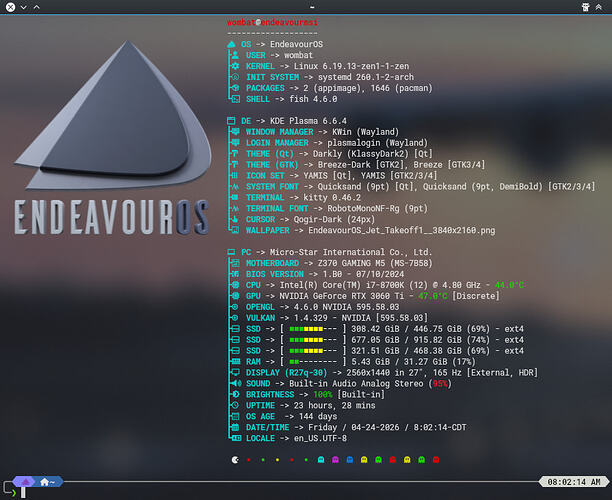Click the icon beside LOGIN MANAGER
Screen dimensions: 612x500
(235, 142)
